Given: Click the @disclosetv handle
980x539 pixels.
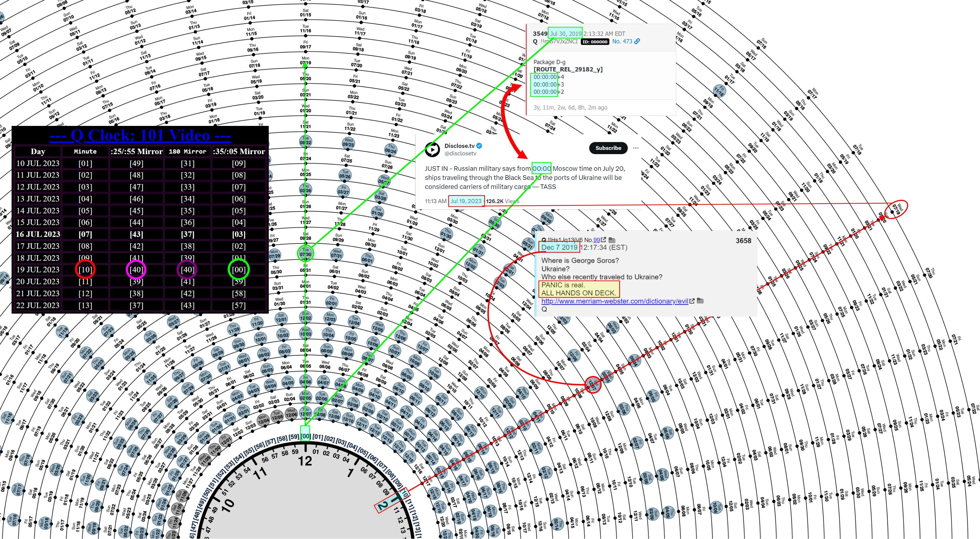Looking at the screenshot, I should pyautogui.click(x=460, y=154).
